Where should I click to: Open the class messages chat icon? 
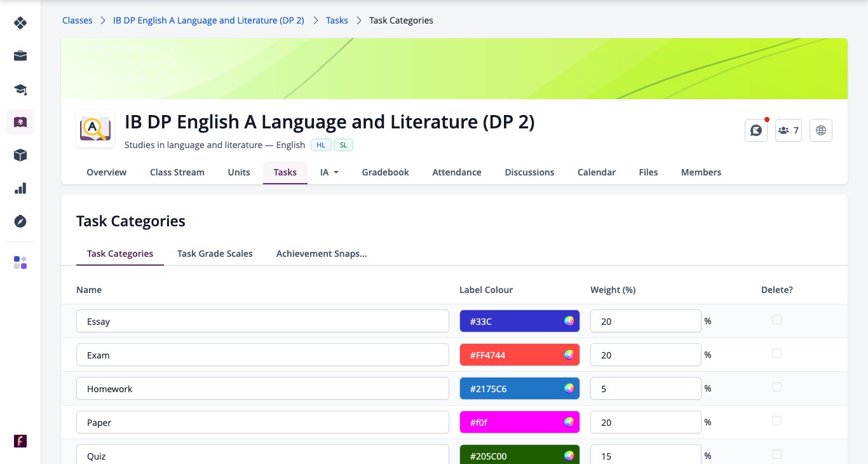click(x=756, y=130)
